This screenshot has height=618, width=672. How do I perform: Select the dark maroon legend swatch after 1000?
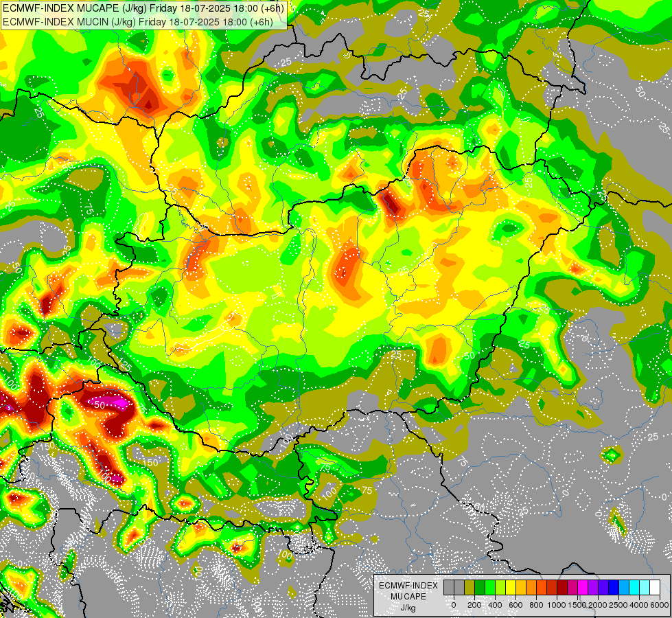562,587
